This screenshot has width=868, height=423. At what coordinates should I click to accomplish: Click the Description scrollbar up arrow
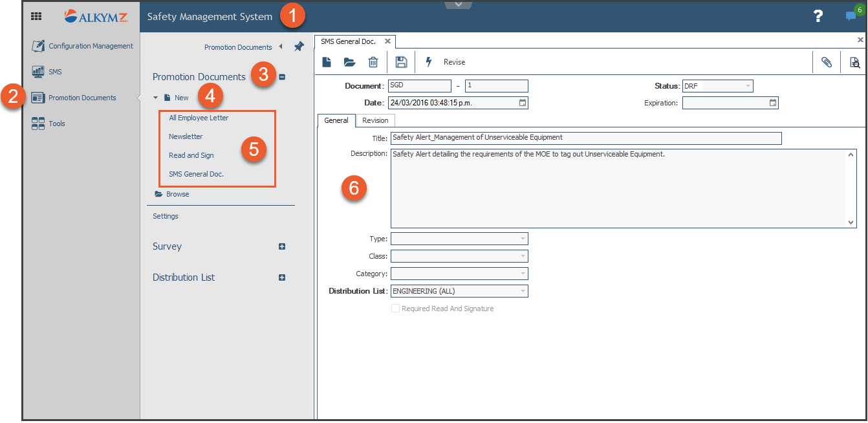(851, 154)
